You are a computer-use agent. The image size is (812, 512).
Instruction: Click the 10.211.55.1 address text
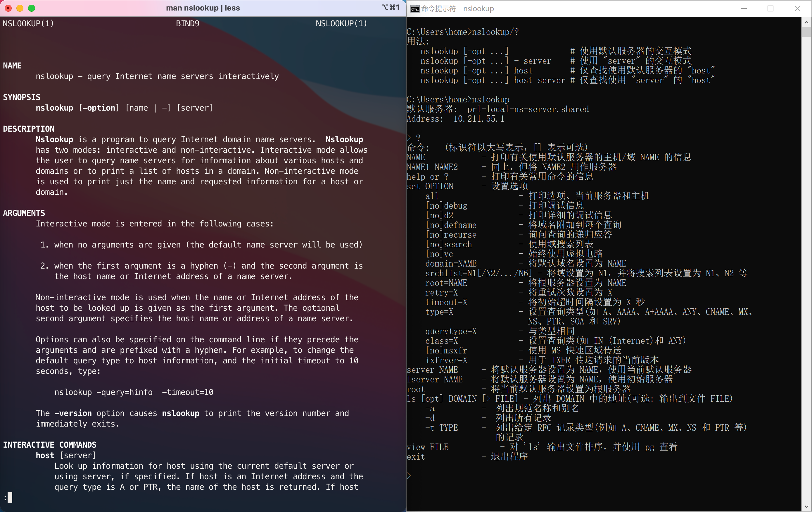coord(478,119)
